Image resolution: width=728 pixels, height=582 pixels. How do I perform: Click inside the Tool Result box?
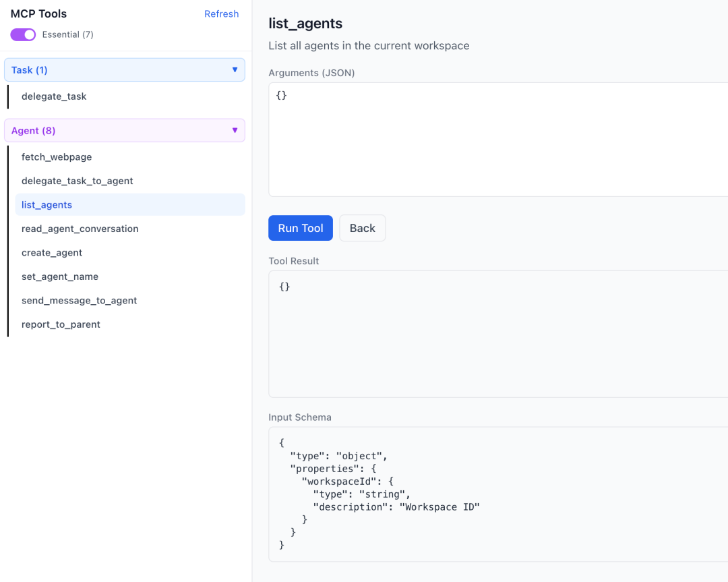click(x=498, y=334)
